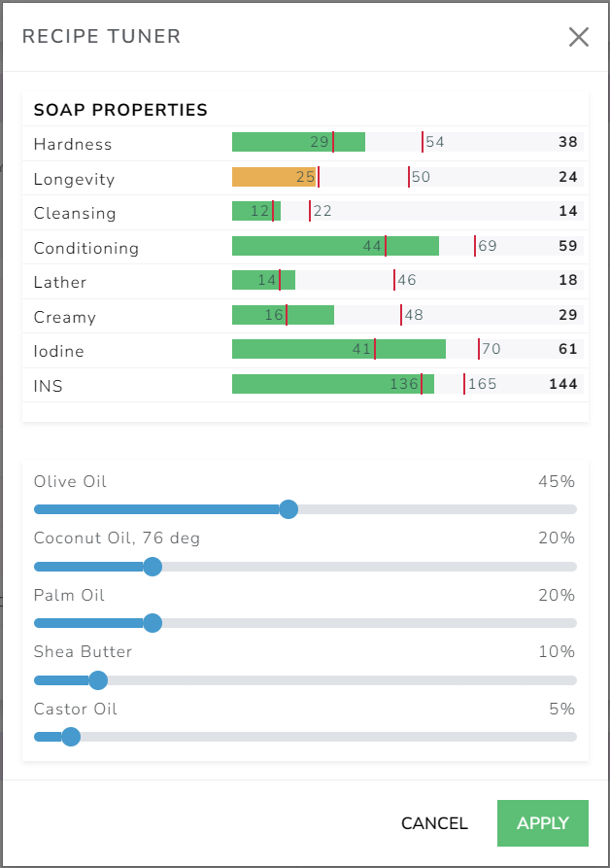Click the Shea Butter slider handle

click(97, 679)
